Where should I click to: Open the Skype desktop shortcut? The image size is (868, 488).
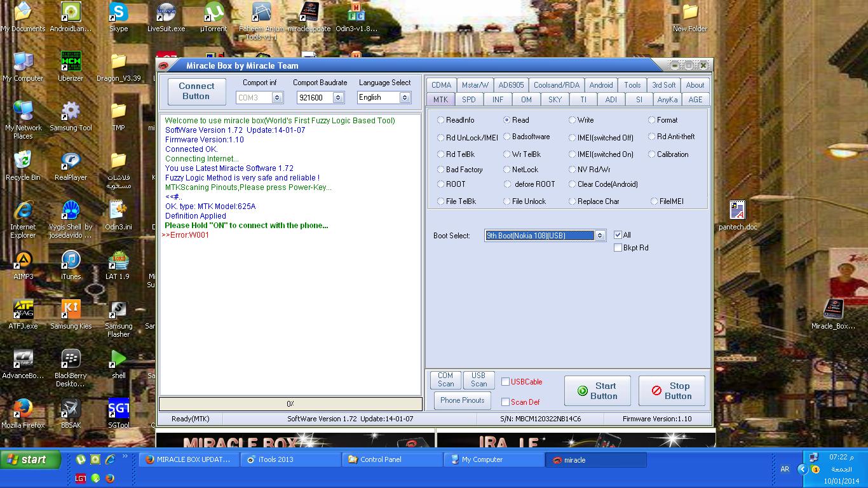coord(118,17)
